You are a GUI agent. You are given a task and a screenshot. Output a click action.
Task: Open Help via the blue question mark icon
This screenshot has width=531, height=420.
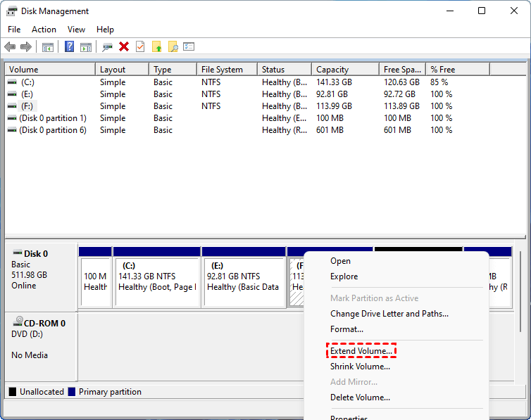pos(70,46)
